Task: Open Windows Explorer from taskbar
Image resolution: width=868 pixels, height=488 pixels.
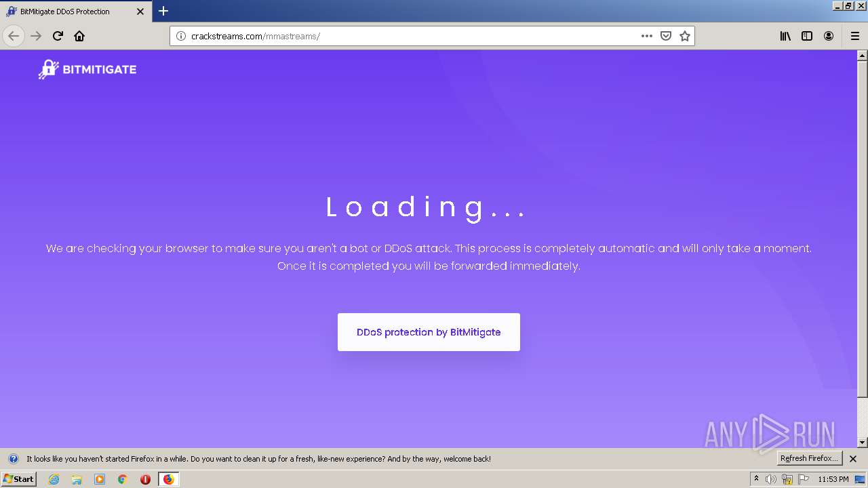Action: click(x=77, y=479)
